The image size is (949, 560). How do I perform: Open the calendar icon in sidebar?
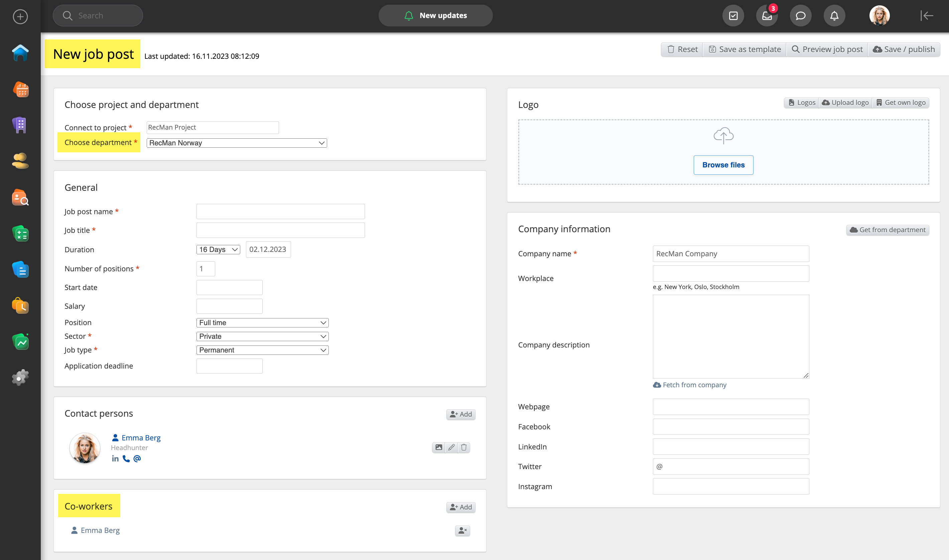click(x=20, y=90)
